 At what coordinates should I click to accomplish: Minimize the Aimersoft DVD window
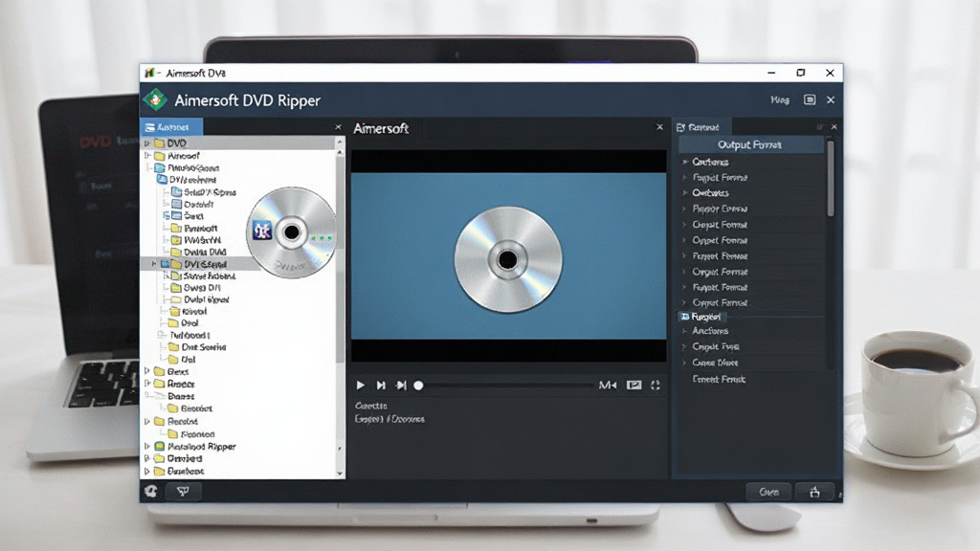(771, 73)
